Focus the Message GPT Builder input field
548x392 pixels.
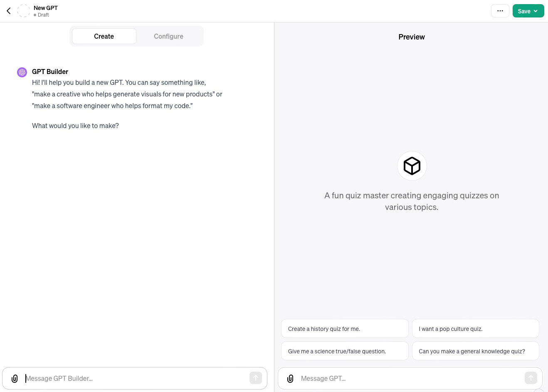[x=135, y=378]
